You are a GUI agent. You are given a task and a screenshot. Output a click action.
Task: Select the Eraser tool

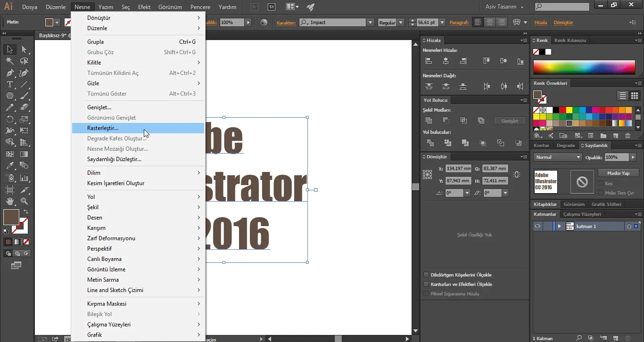(x=24, y=107)
